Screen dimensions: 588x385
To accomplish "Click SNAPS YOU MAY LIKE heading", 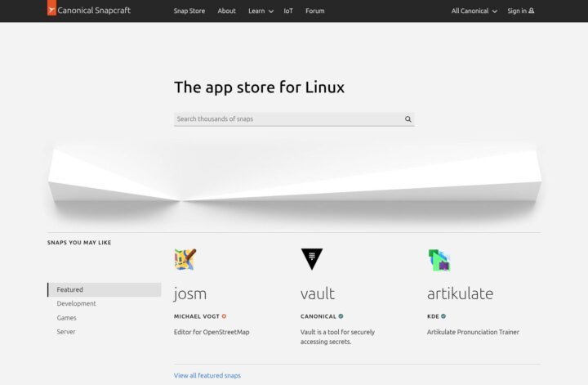I will pos(79,243).
